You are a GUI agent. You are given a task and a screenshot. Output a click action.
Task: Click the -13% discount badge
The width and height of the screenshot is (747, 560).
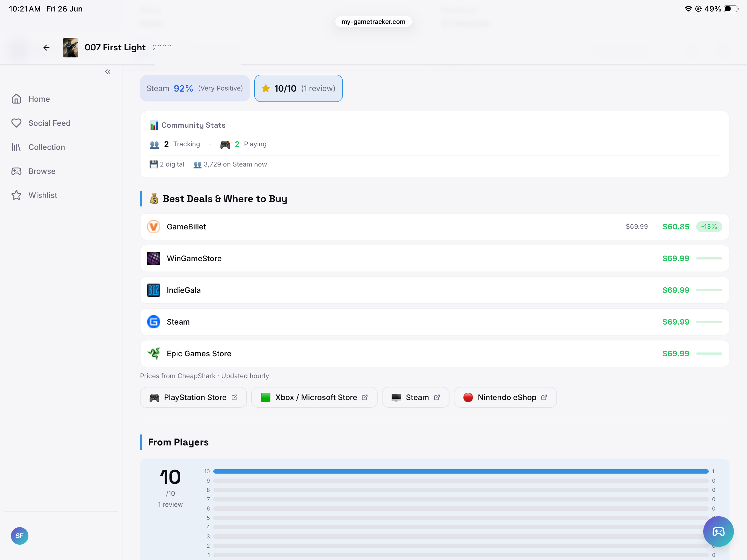tap(709, 227)
